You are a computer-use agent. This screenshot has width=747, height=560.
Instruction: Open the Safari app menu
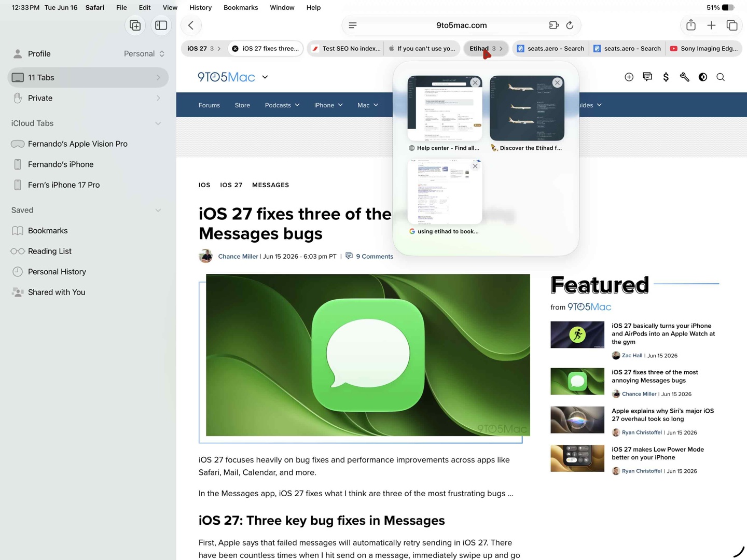coord(95,8)
